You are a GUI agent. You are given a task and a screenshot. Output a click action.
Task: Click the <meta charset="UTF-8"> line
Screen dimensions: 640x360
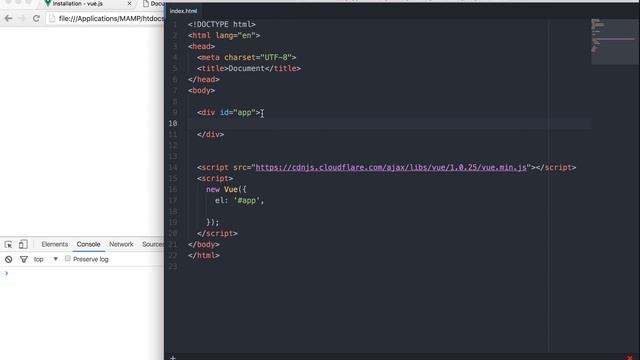point(247,57)
